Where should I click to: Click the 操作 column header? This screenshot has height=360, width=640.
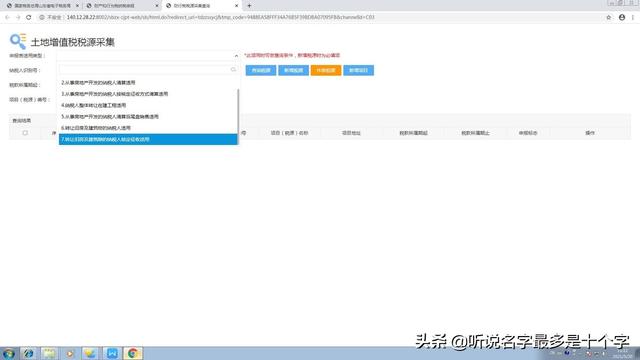click(590, 133)
